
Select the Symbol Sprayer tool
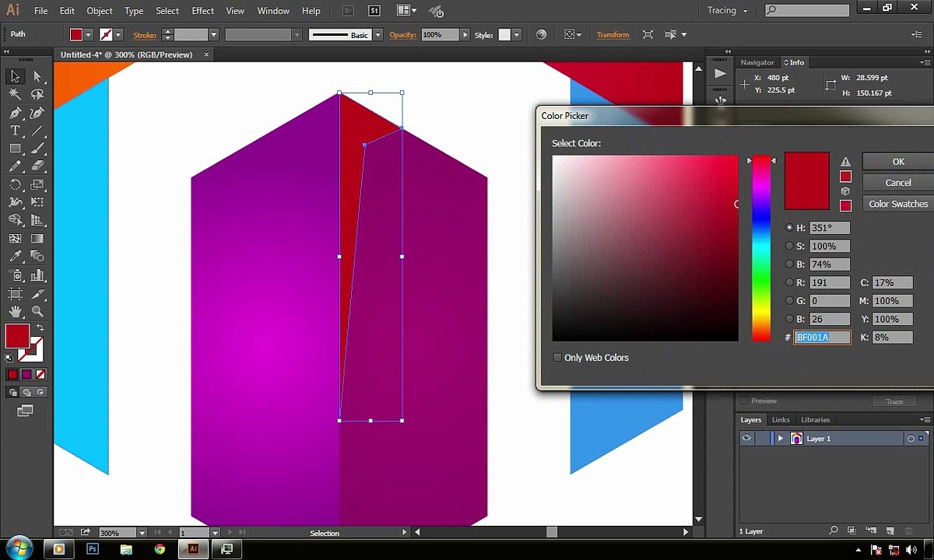coord(15,275)
